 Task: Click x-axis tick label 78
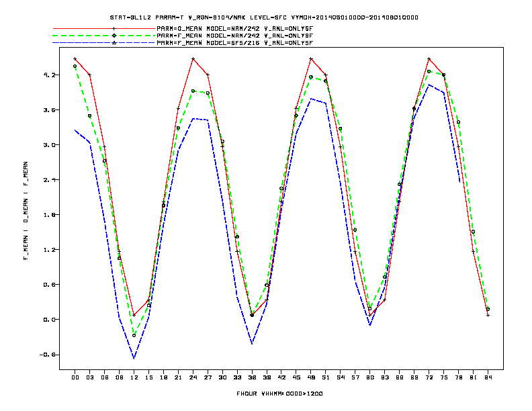pos(458,377)
